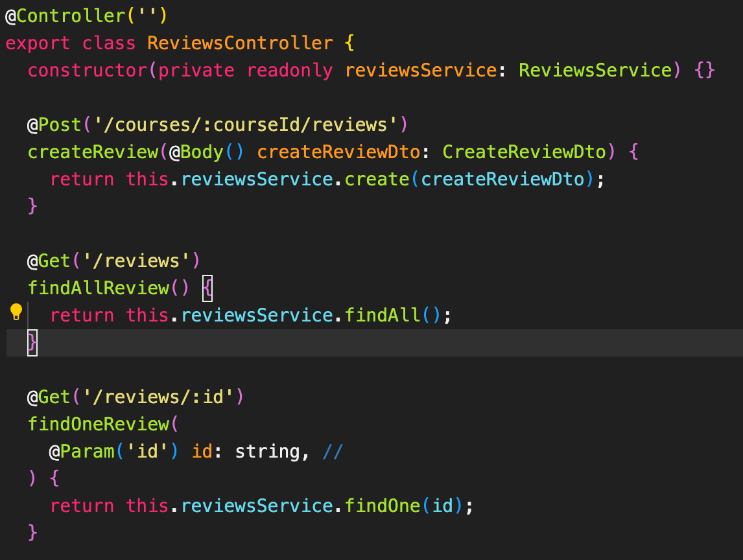Click the string type annotation
This screenshot has width=743, height=560.
267,452
